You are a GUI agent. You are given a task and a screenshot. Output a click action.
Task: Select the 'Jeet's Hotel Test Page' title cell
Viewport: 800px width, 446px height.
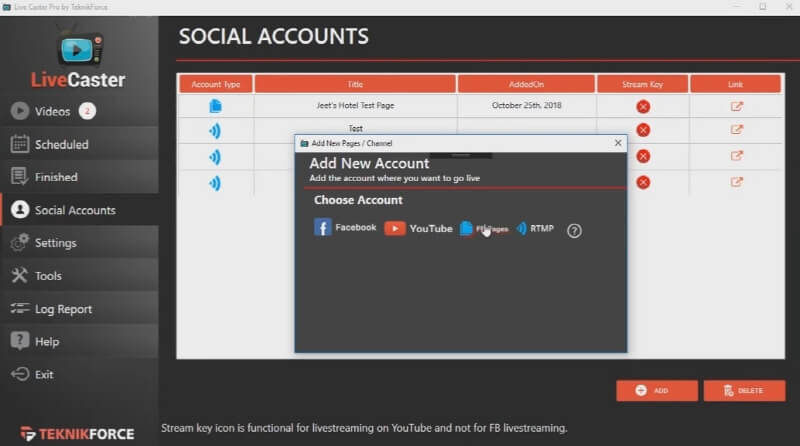355,105
